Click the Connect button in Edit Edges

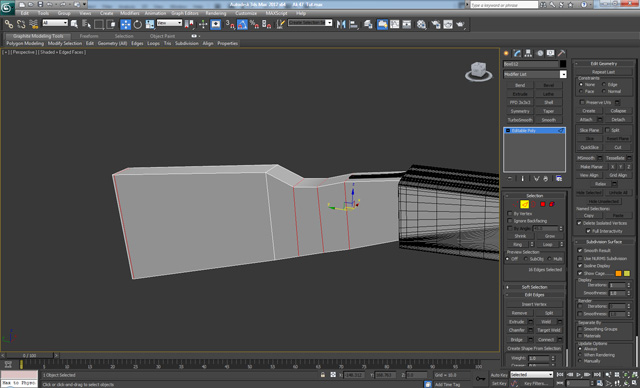(x=546, y=339)
